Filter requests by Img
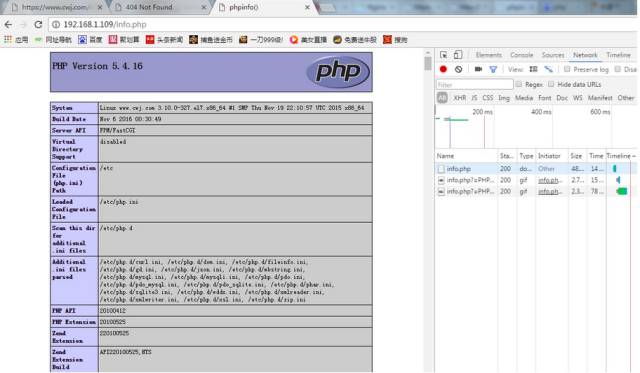 coord(504,98)
